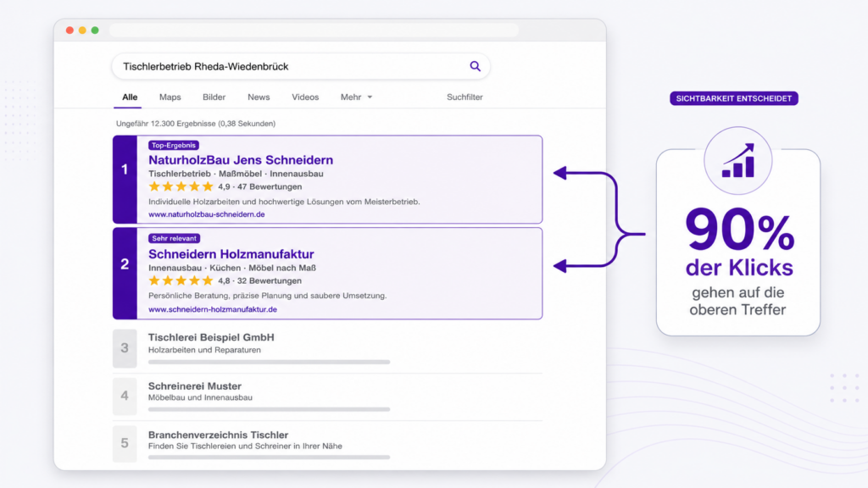The height and width of the screenshot is (488, 868).
Task: Click the search field containing Tischlerbetrieb Rheda-Wiedenbrück
Action: [x=301, y=66]
